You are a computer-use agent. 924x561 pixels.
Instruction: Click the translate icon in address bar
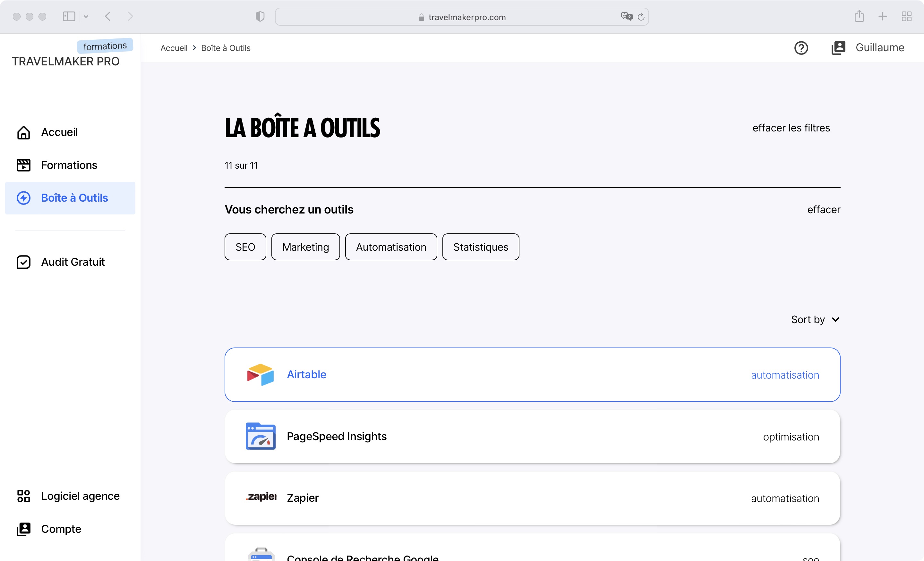627,16
